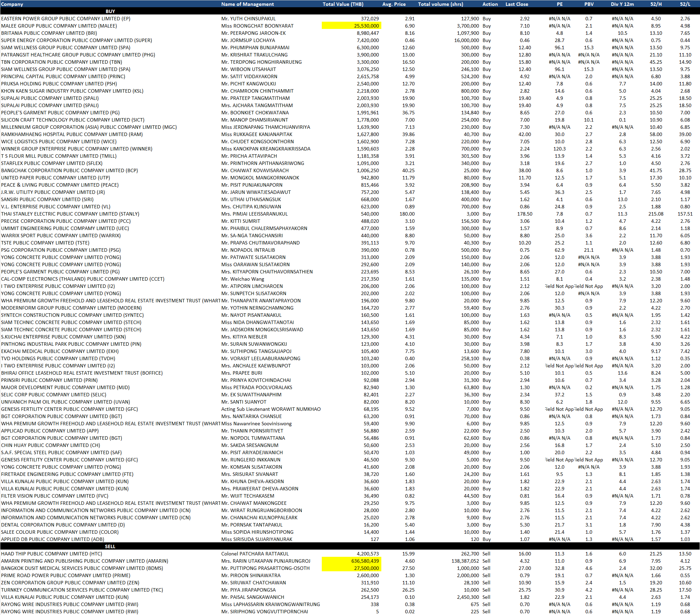Click APPLIED DB PUBLIC COMPANY cell

[52, 539]
